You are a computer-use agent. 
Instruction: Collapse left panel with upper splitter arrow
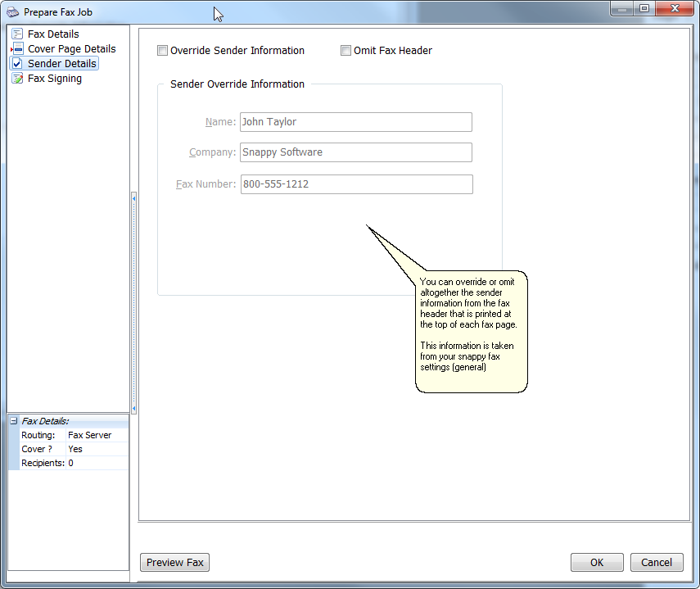(133, 197)
